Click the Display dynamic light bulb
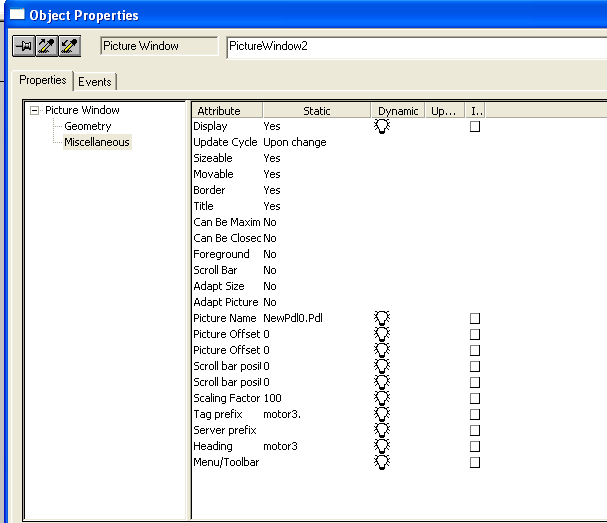The image size is (607, 523). click(381, 126)
